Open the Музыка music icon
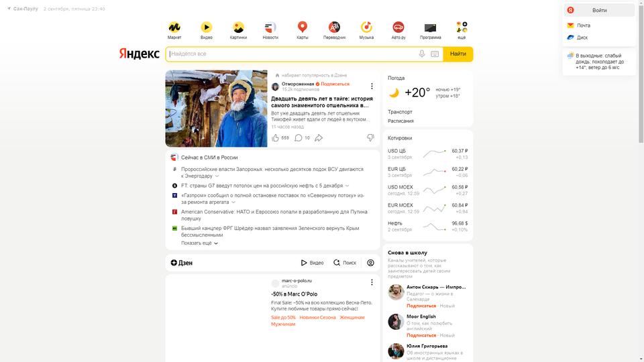This screenshot has width=644, height=362. coord(366,27)
